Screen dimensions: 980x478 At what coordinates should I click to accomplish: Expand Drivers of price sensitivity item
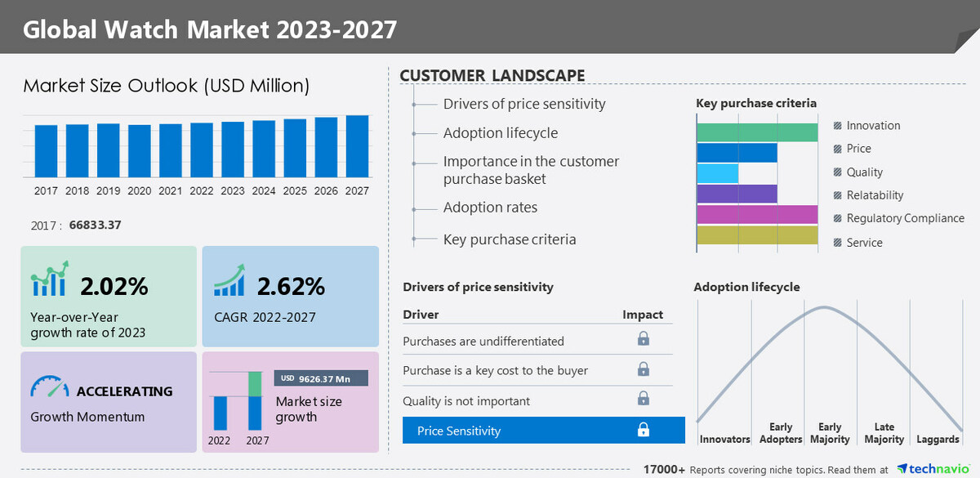coord(523,104)
